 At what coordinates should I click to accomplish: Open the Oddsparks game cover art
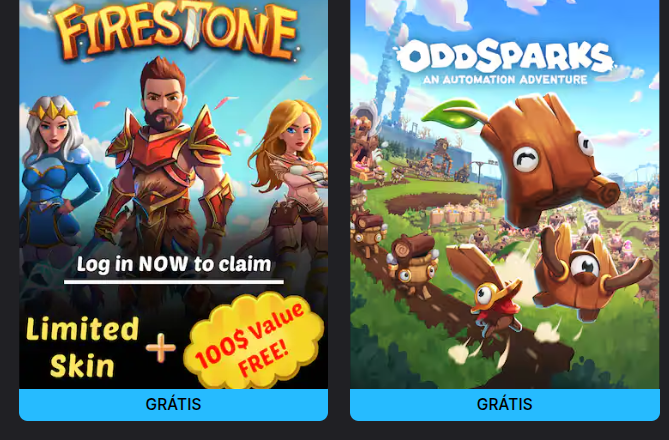(x=505, y=194)
